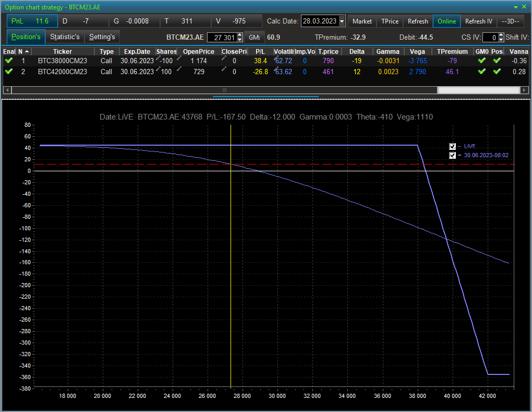The height and width of the screenshot is (412, 532).
Task: Switch to the Statistic's tab
Action: click(65, 37)
